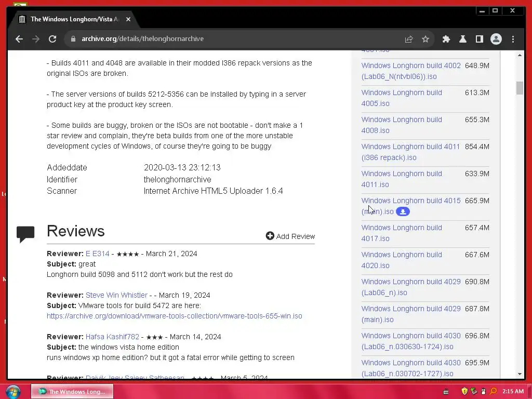Reload the page with the refresh icon

pos(52,39)
